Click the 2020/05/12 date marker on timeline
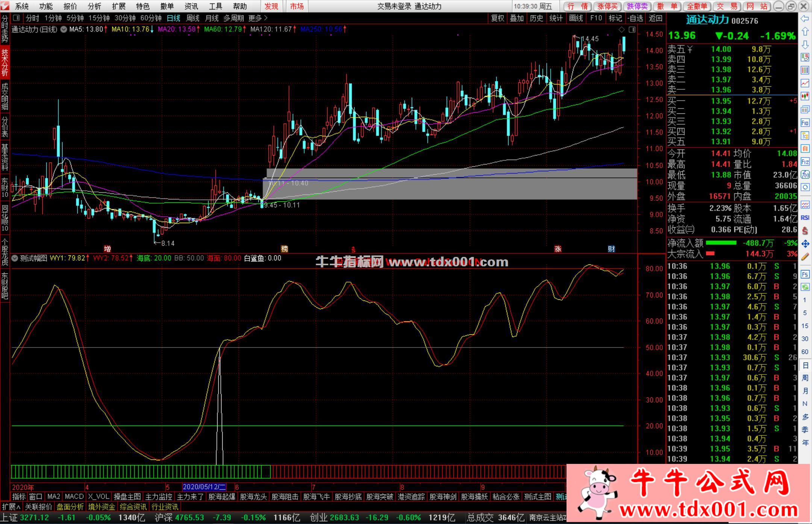Viewport: 812px width, 524px height. pos(204,487)
